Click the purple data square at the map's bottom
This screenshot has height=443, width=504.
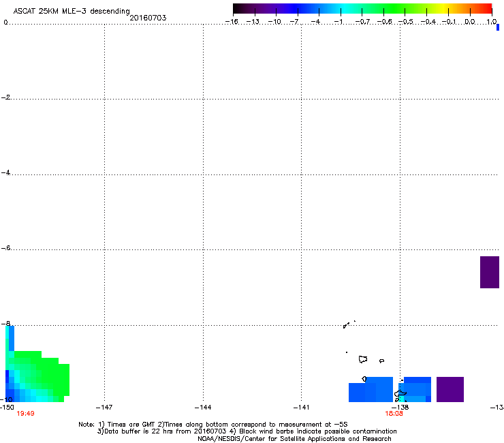click(450, 389)
